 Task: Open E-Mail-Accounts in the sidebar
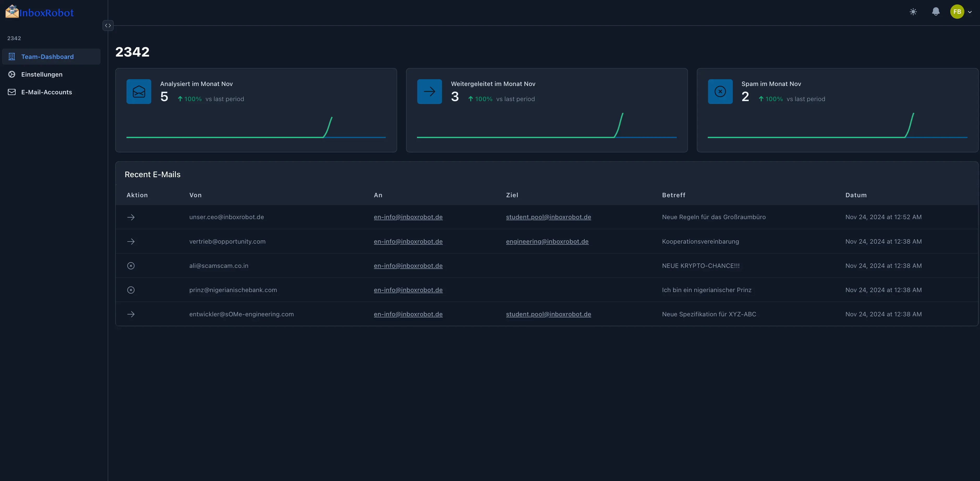coord(51,92)
